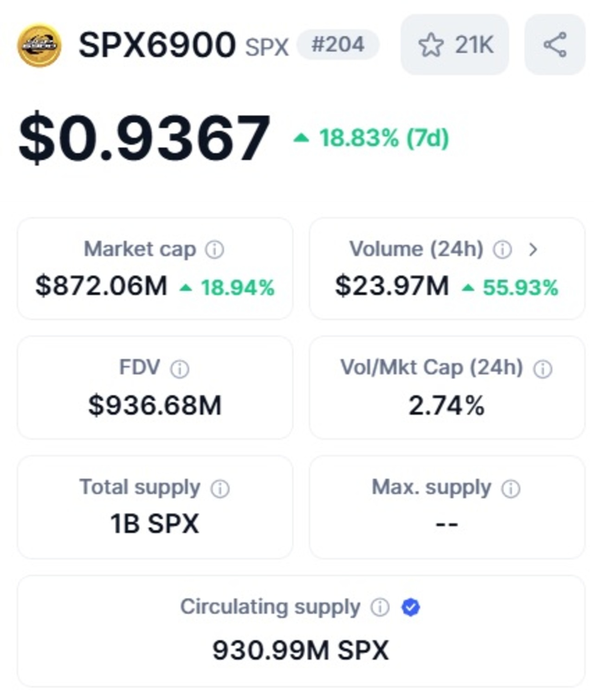Click Vol/Mkt Cap (24h) info icon
594x700 pixels.
coord(543,369)
